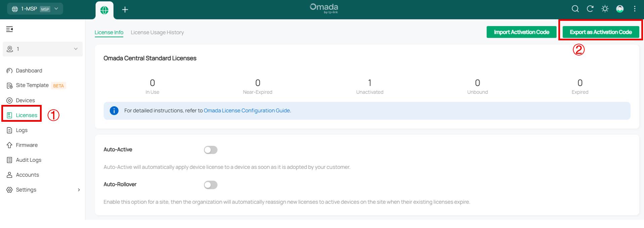Click the refresh icon in header

(590, 9)
